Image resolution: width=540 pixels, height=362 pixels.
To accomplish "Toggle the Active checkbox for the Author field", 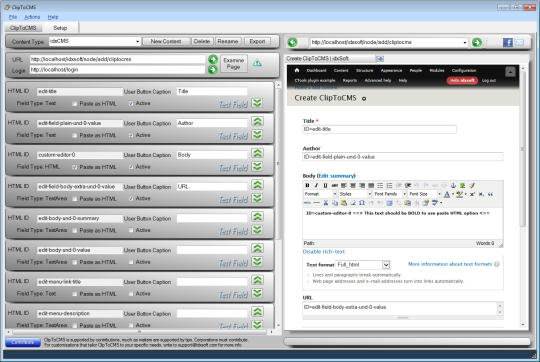I will (131, 135).
